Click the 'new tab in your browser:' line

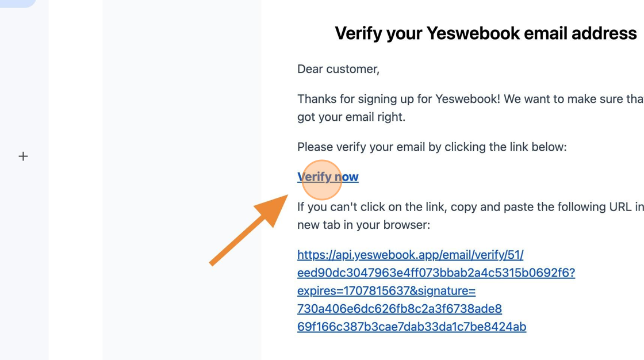[x=363, y=225]
